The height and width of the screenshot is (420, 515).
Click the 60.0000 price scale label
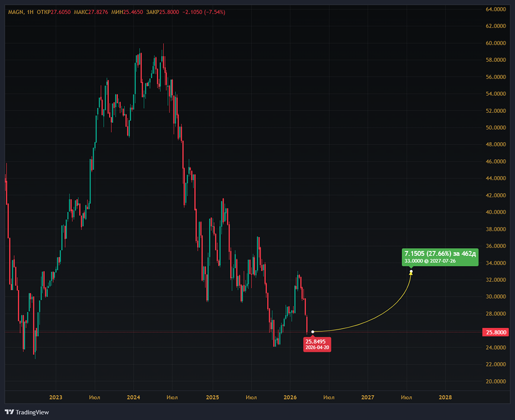pos(496,43)
